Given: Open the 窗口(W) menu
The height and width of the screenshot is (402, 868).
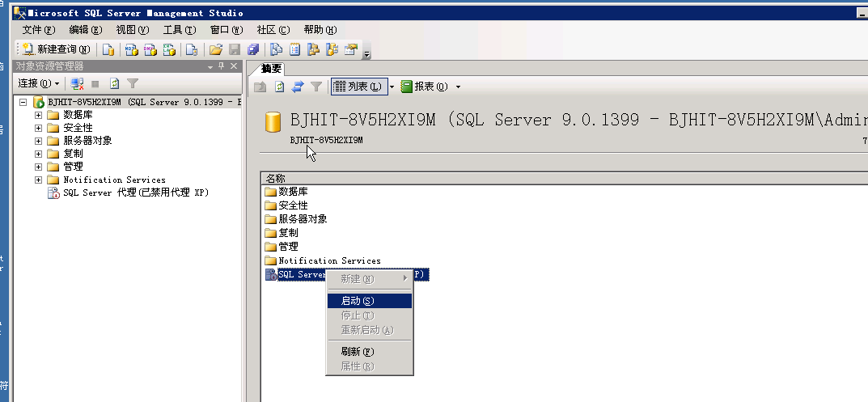Looking at the screenshot, I should [227, 30].
